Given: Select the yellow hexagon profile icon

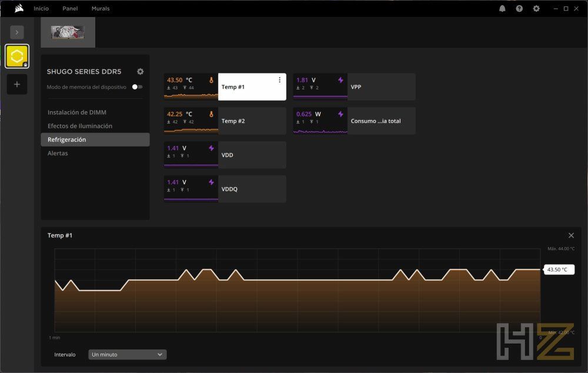Looking at the screenshot, I should tap(17, 56).
